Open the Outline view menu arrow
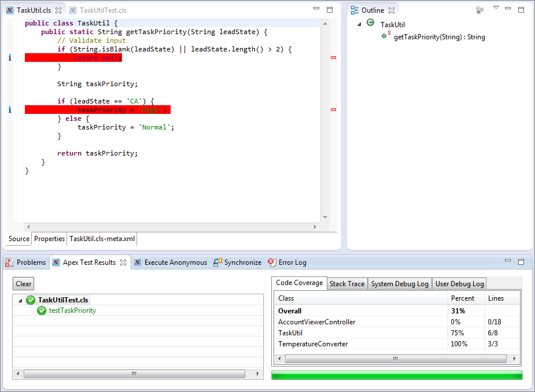Viewport: 535px width, 392px height. 496,8
